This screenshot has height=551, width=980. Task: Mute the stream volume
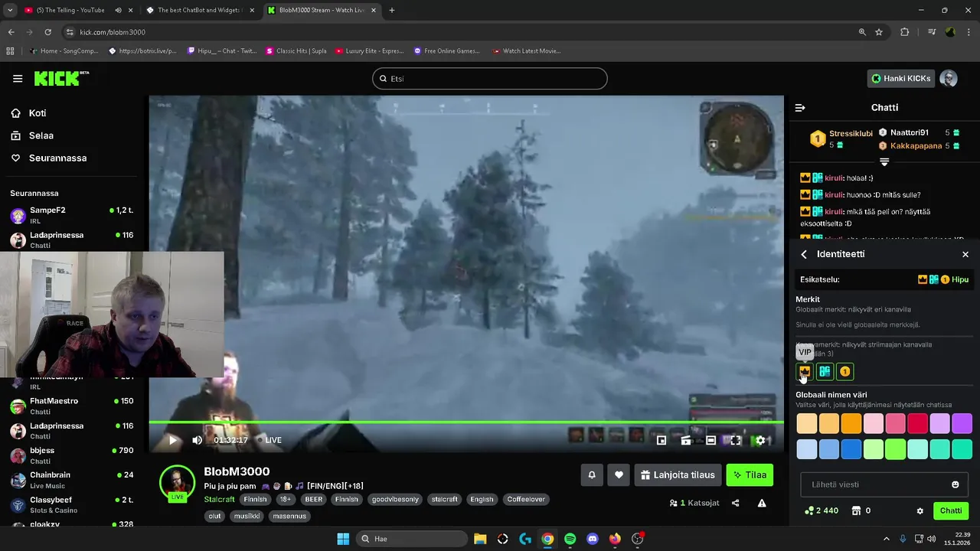click(x=198, y=440)
